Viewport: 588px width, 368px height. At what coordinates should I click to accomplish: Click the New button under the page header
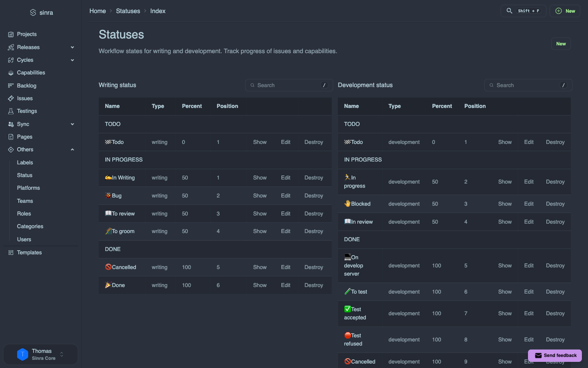click(561, 44)
